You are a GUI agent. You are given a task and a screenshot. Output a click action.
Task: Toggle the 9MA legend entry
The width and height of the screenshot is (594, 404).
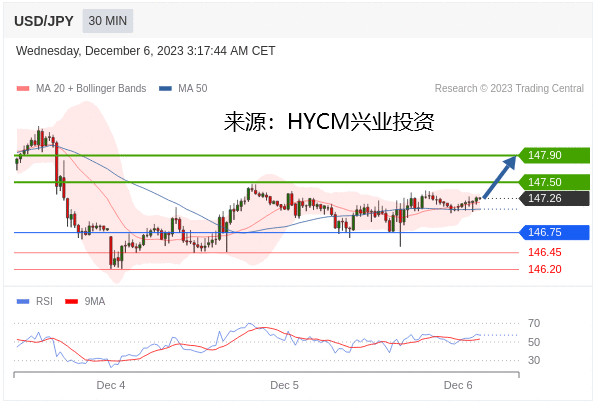tap(85, 301)
